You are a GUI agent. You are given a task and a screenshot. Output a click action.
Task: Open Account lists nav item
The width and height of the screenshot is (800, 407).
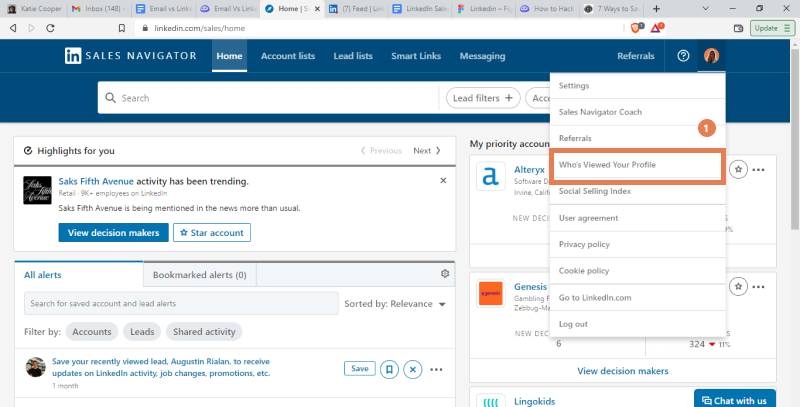tap(288, 56)
